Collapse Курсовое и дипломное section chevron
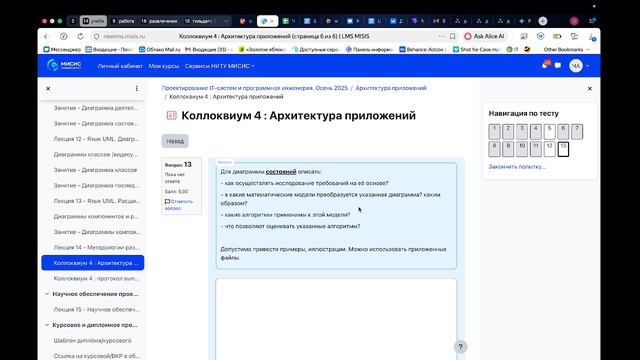Screen dimensions: 640x360 47,325
